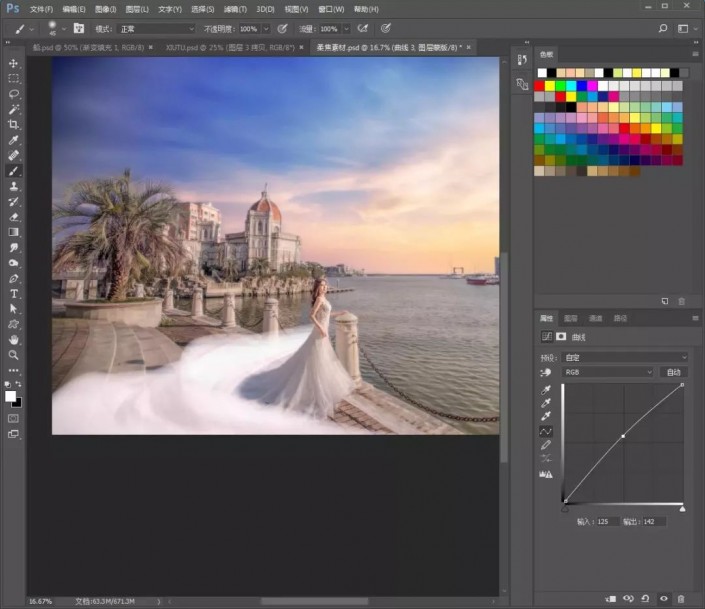Viewport: 705px width, 609px height.
Task: Select the Smudge tool
Action: click(x=13, y=247)
